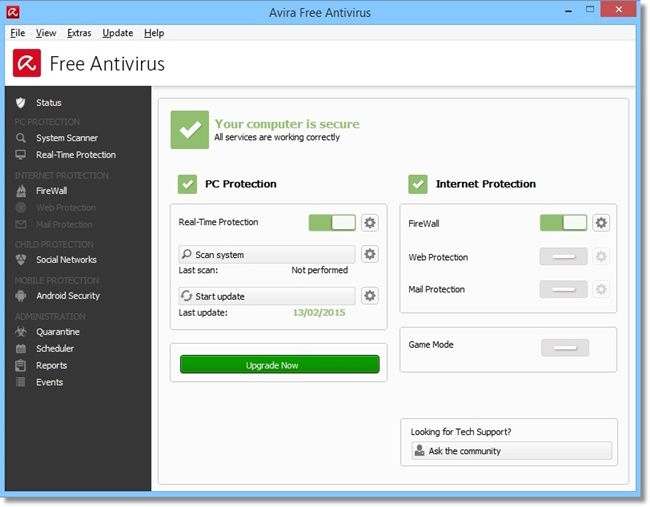Minimize the Avira window

pyautogui.click(x=569, y=11)
